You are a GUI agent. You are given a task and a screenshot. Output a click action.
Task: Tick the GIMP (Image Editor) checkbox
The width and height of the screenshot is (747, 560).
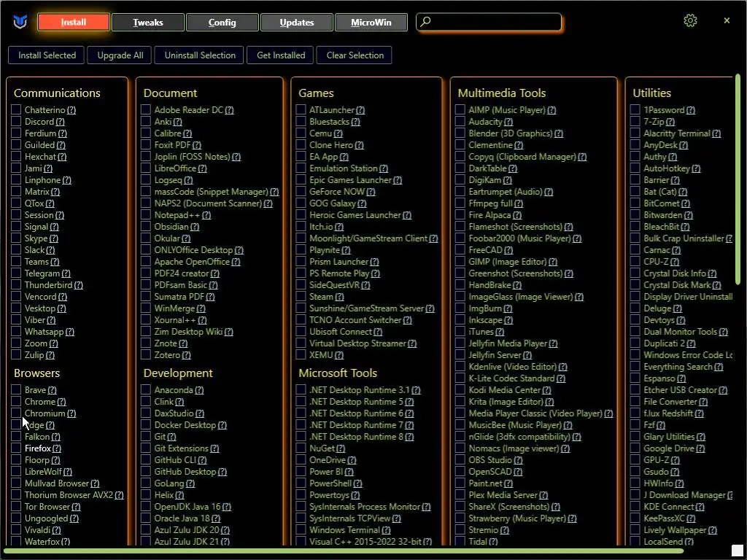point(460,262)
